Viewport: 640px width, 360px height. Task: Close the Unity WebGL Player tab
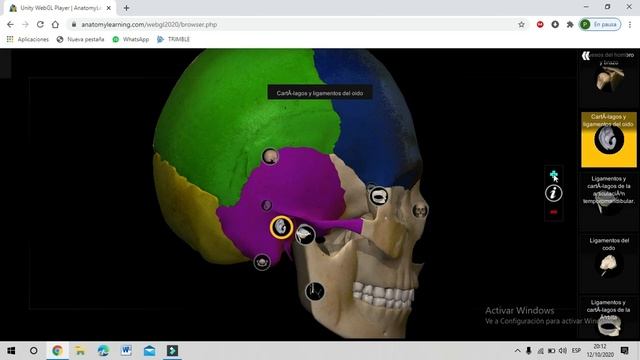tap(109, 8)
